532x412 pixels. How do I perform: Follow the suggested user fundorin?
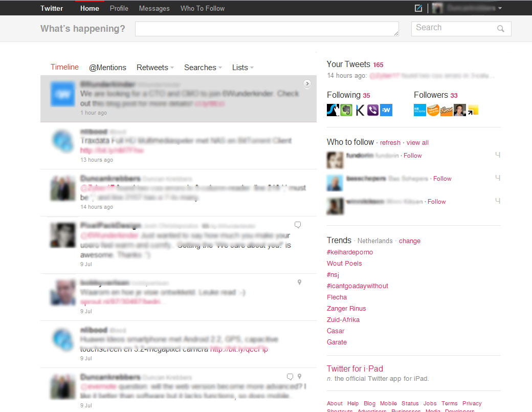click(x=412, y=155)
